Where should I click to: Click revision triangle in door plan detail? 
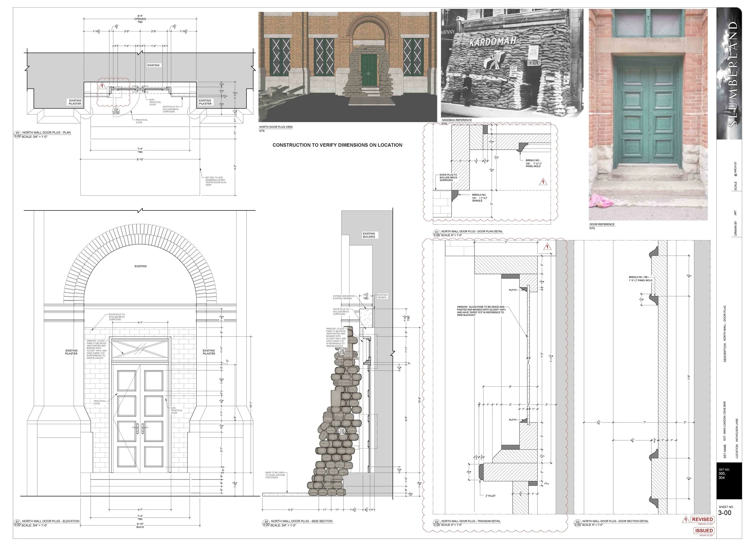pyautogui.click(x=543, y=182)
